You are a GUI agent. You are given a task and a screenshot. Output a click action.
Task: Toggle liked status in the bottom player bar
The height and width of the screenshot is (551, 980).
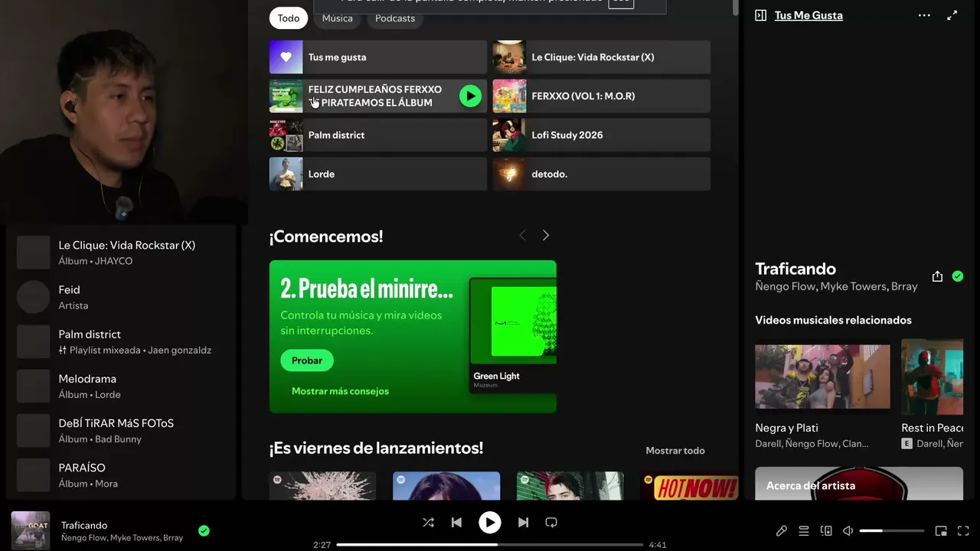[x=204, y=530]
